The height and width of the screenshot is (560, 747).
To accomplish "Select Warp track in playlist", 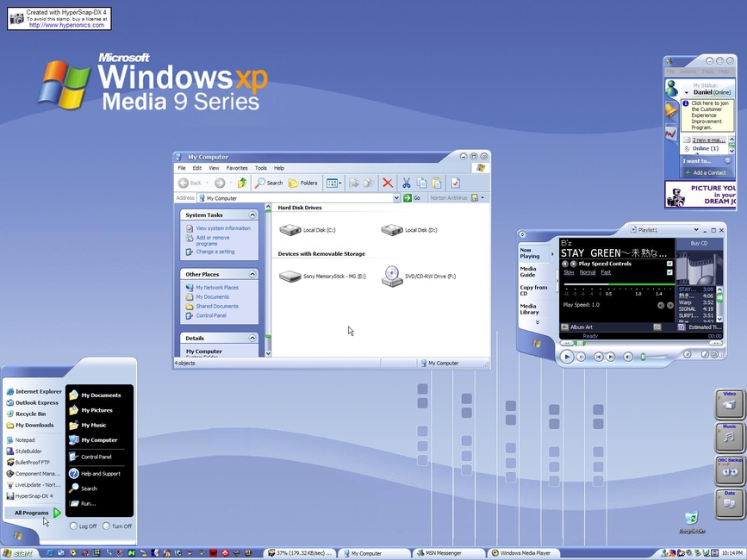I will pyautogui.click(x=695, y=302).
